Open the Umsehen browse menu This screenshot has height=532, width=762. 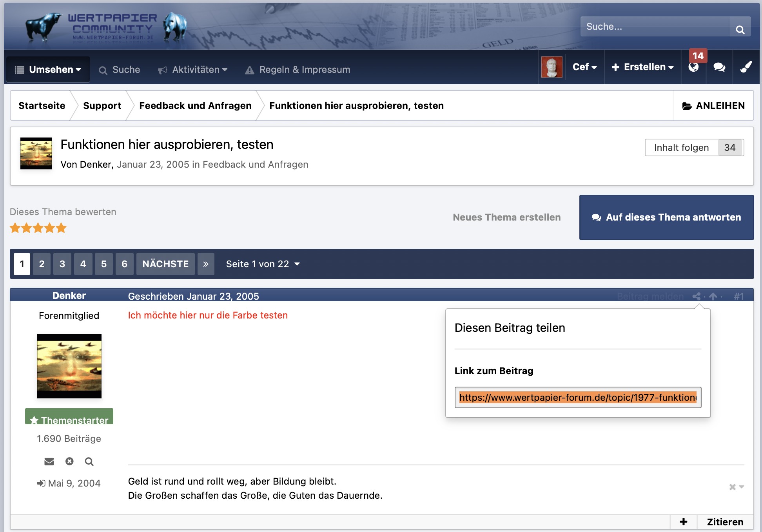48,70
